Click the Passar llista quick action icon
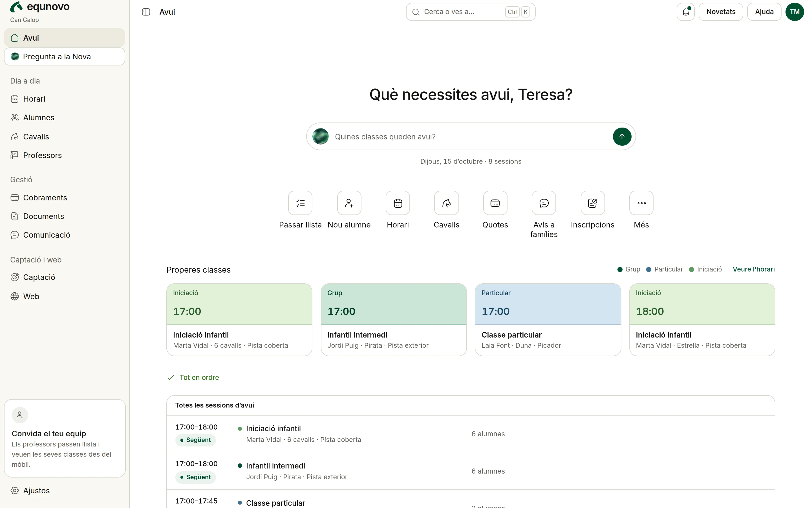The image size is (812, 508). pos(300,203)
